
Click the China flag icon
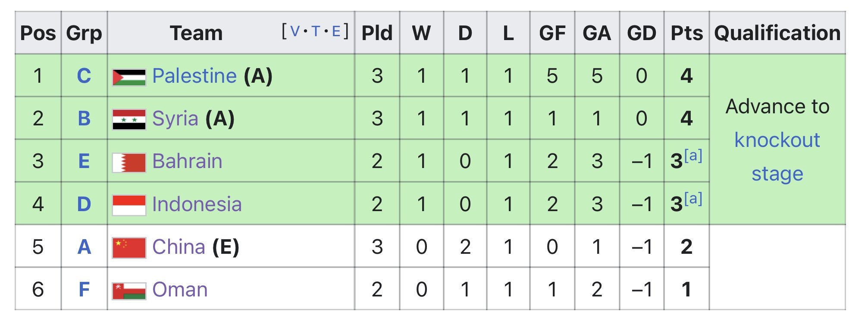pyautogui.click(x=128, y=248)
